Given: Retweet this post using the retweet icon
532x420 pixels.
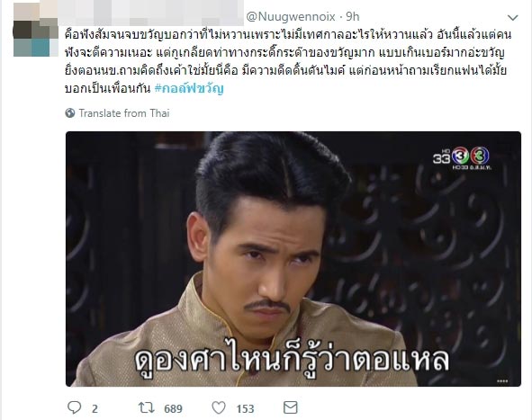Looking at the screenshot, I should click(x=147, y=407).
